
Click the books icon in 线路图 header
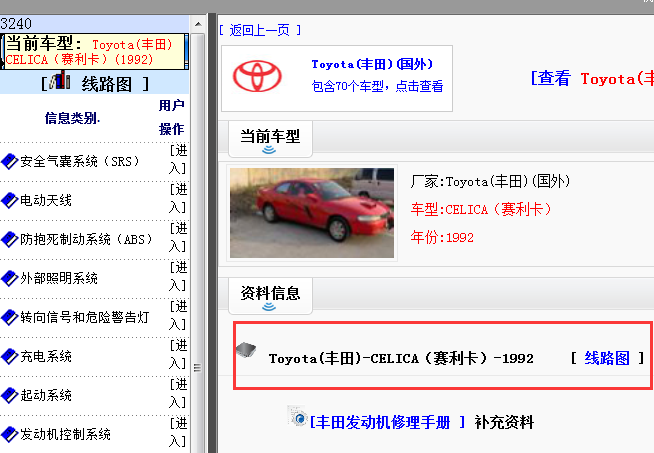click(x=60, y=80)
